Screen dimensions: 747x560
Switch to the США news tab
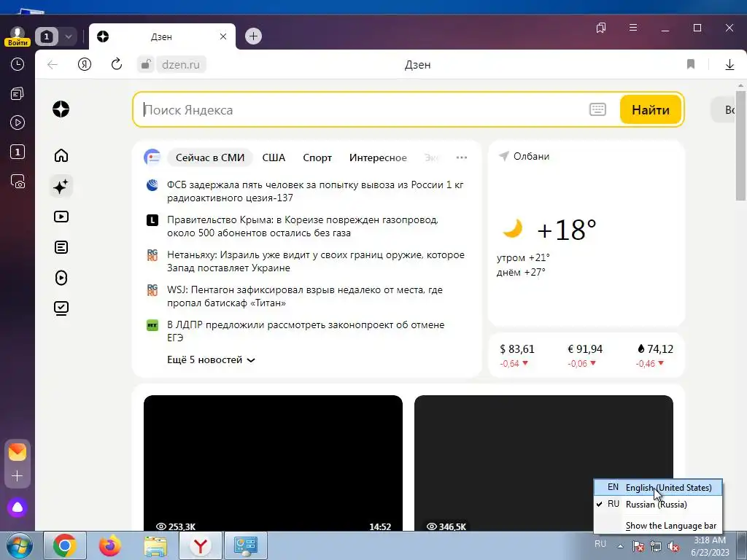[x=274, y=157]
